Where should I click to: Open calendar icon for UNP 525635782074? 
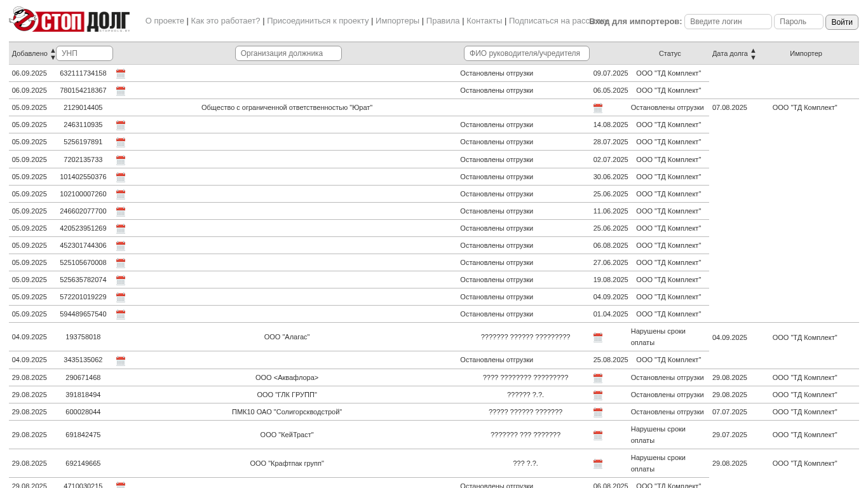click(x=121, y=280)
